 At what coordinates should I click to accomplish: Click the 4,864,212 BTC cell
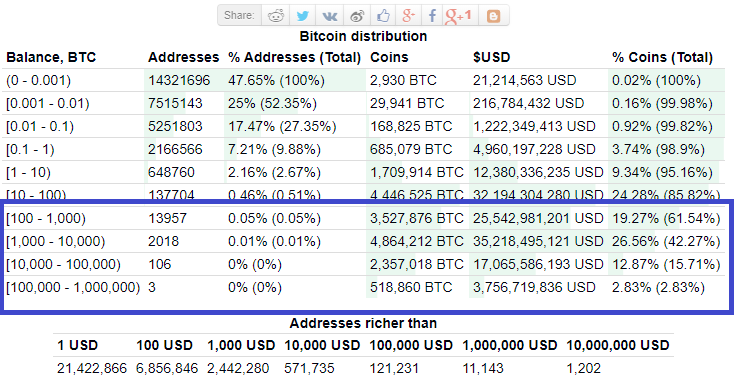click(x=417, y=242)
